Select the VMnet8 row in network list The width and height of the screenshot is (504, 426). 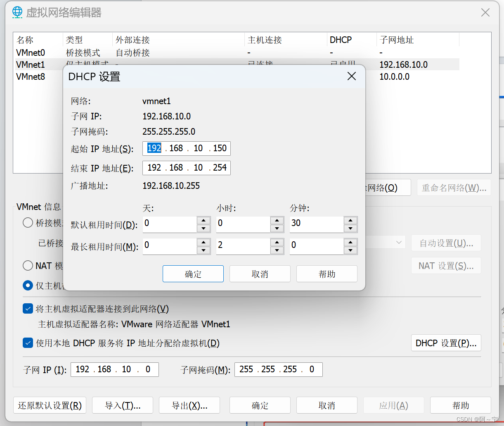tap(236, 77)
